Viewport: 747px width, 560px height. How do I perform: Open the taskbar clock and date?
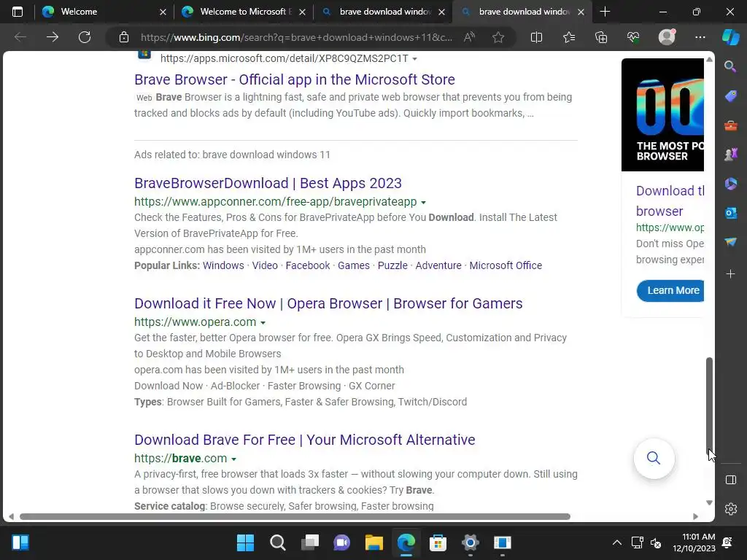tap(694, 542)
